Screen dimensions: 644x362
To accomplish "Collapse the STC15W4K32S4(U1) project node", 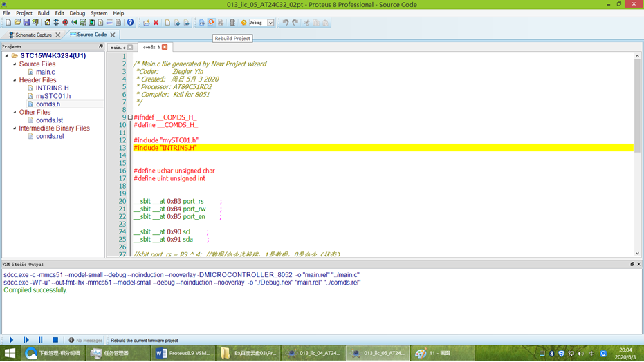I will coord(7,55).
